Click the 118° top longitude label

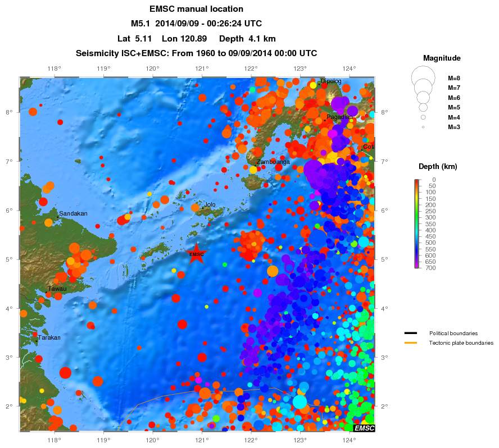54,68
